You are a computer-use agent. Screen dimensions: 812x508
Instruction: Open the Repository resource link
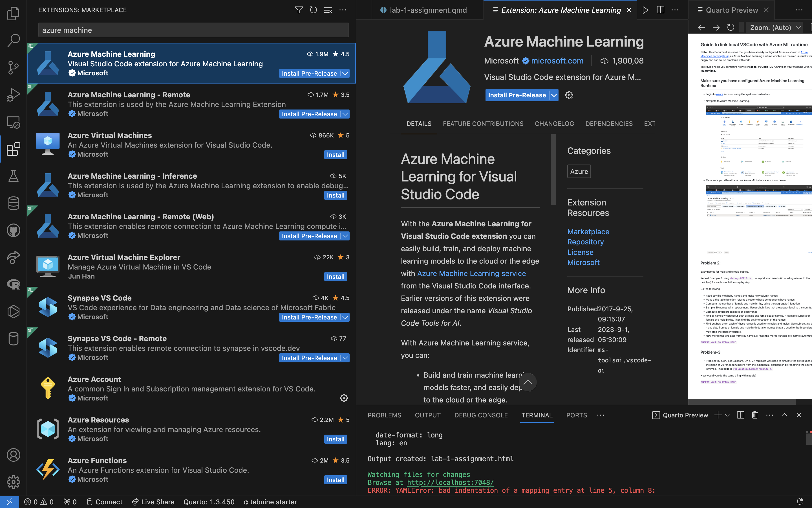586,242
